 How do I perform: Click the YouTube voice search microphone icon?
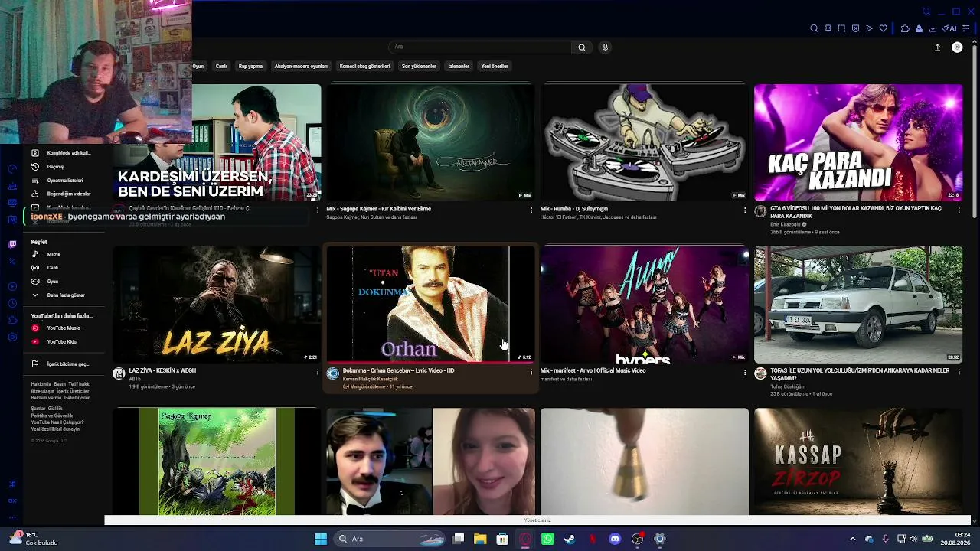[x=605, y=47]
